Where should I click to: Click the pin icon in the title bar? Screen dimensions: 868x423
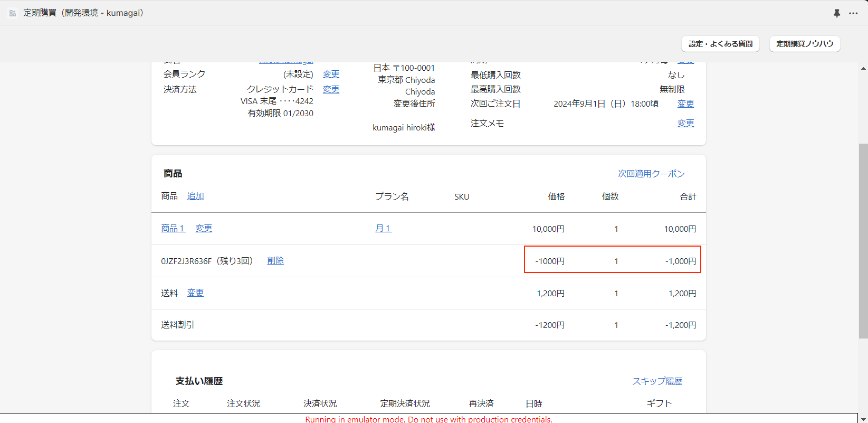click(837, 13)
